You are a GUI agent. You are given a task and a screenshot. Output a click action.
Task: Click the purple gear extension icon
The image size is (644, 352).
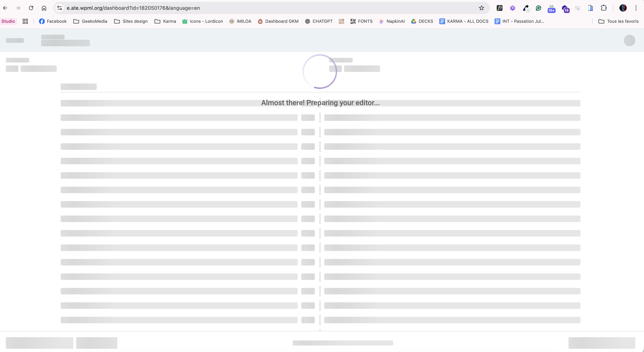[512, 8]
